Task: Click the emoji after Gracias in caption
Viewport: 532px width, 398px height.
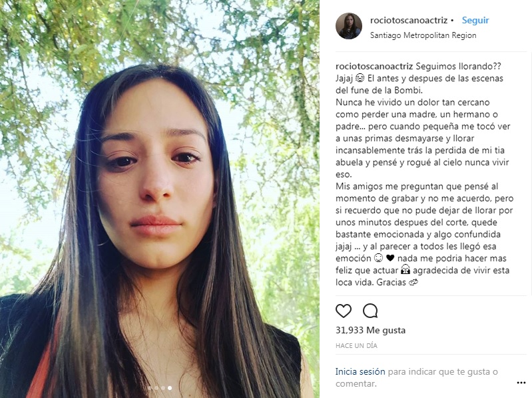Action: click(413, 282)
